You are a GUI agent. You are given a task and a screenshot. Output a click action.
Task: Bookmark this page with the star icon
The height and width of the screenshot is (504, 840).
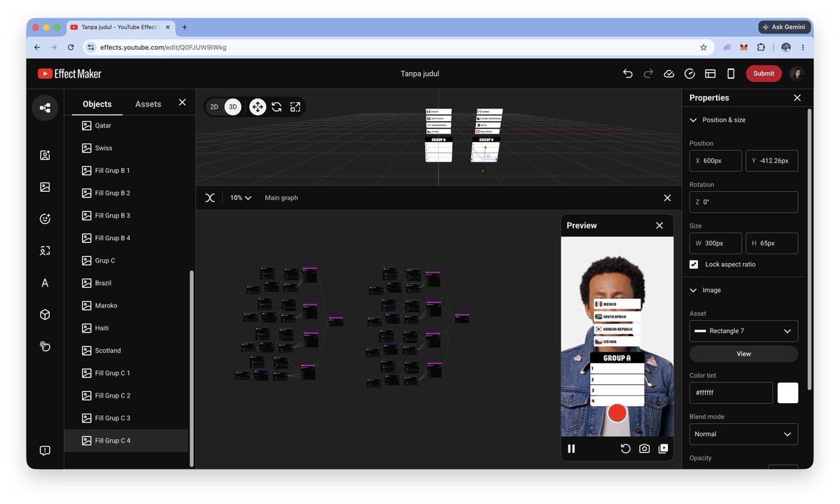(703, 48)
